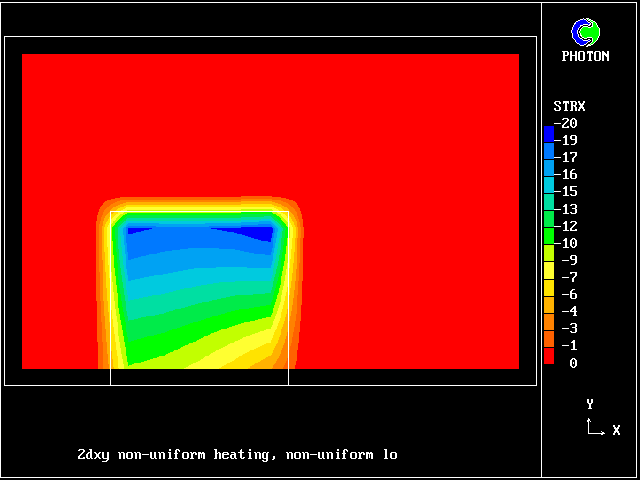
Task: Click the dark blue band in the contour plot
Action: 200,235
